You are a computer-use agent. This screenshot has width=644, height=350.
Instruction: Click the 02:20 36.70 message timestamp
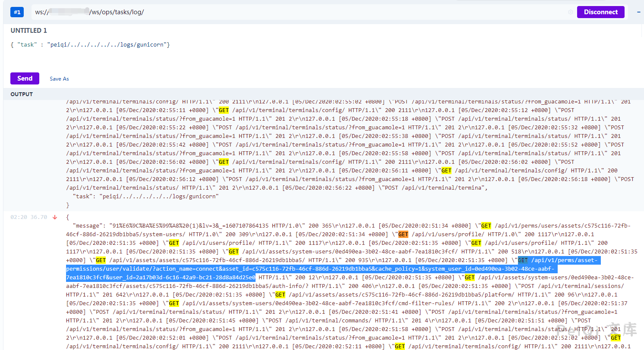click(x=28, y=217)
